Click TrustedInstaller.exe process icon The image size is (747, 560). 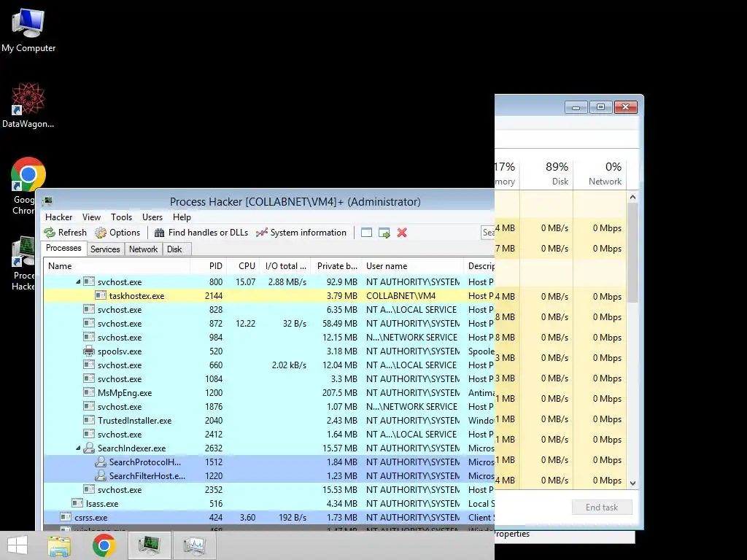click(x=88, y=421)
